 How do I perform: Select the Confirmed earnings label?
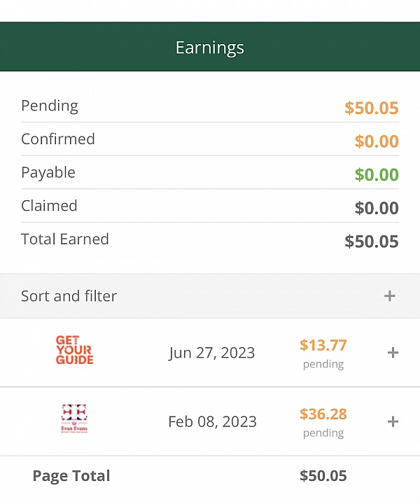pos(58,139)
